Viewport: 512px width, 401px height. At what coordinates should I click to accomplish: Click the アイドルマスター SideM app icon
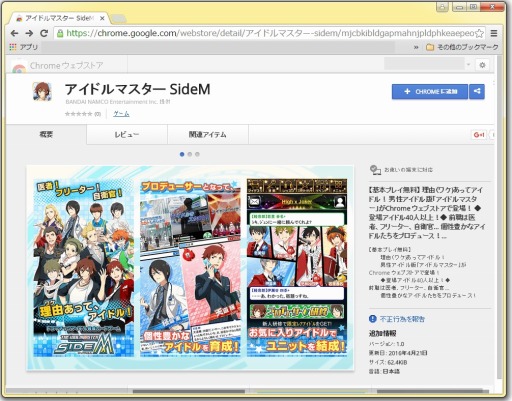click(42, 91)
